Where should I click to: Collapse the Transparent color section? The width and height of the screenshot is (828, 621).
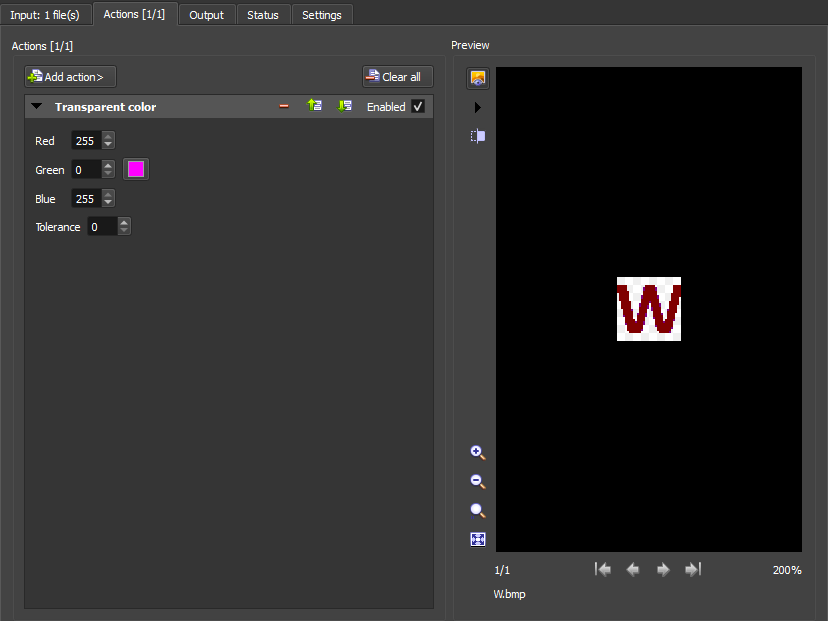point(37,107)
